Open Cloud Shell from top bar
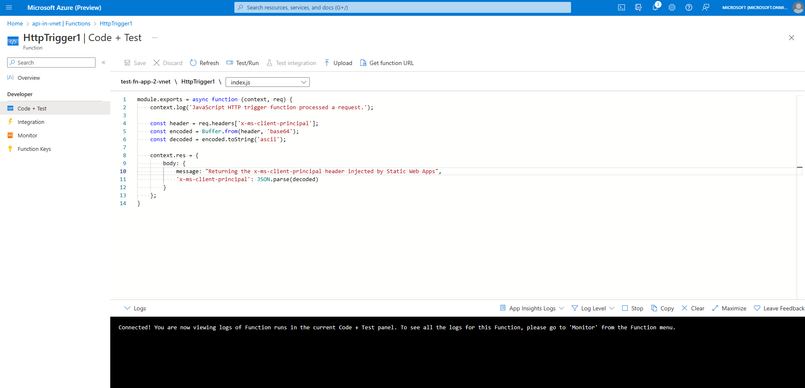 click(621, 8)
